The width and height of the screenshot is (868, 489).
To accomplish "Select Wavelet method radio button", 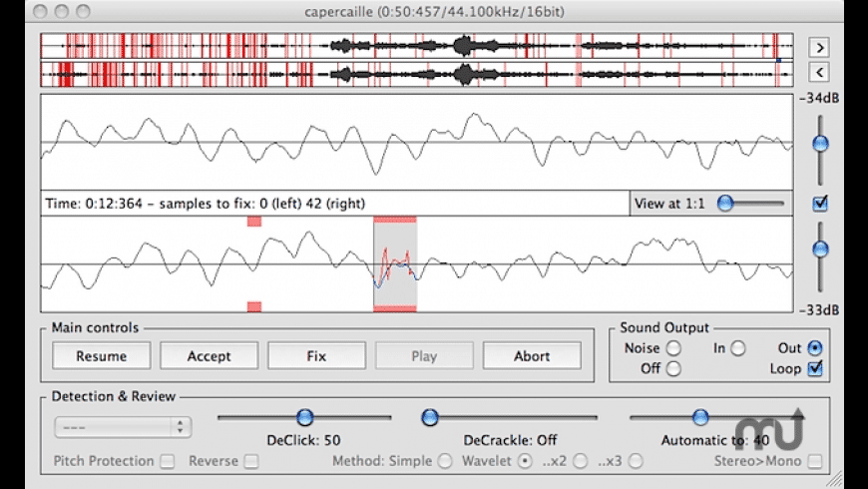I will point(524,461).
